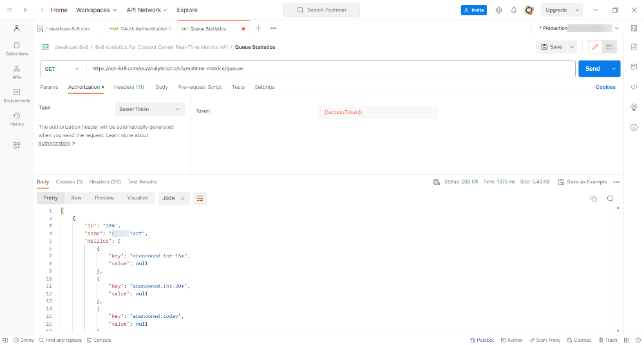Go forward with the right arrow
This screenshot has width=644, height=345.
point(41,10)
